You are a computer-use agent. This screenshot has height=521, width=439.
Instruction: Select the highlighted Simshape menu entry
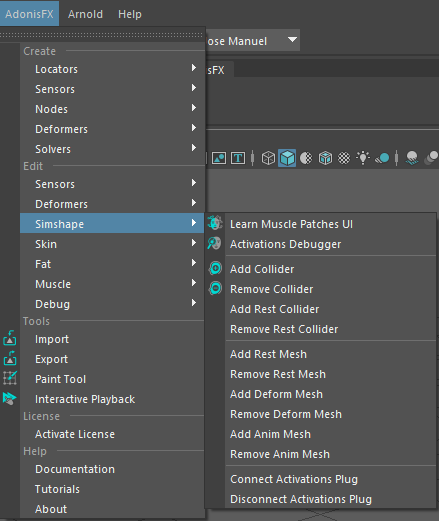(x=112, y=223)
